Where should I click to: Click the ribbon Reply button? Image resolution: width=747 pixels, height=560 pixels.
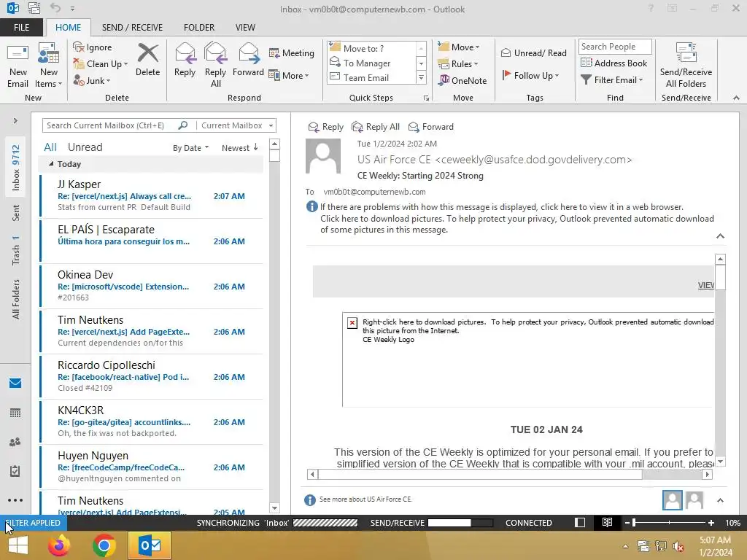point(185,60)
